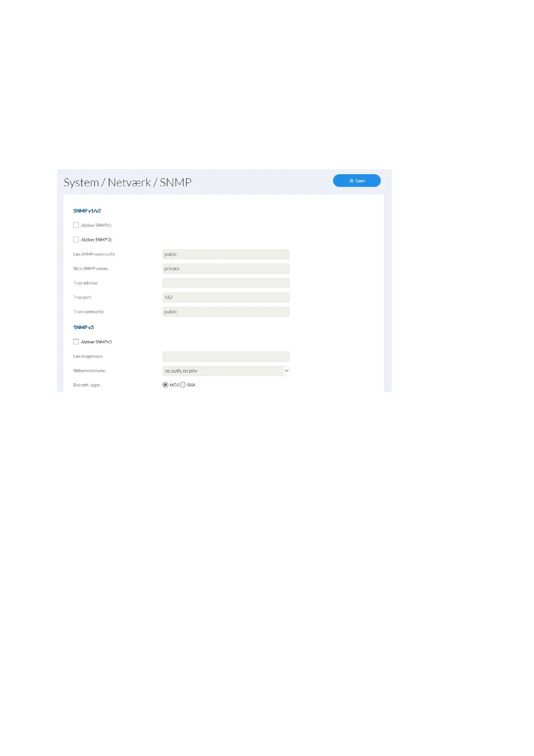Click the Skriv SNMP-comm. label
Viewport: 534px width, 756px height.
point(91,268)
